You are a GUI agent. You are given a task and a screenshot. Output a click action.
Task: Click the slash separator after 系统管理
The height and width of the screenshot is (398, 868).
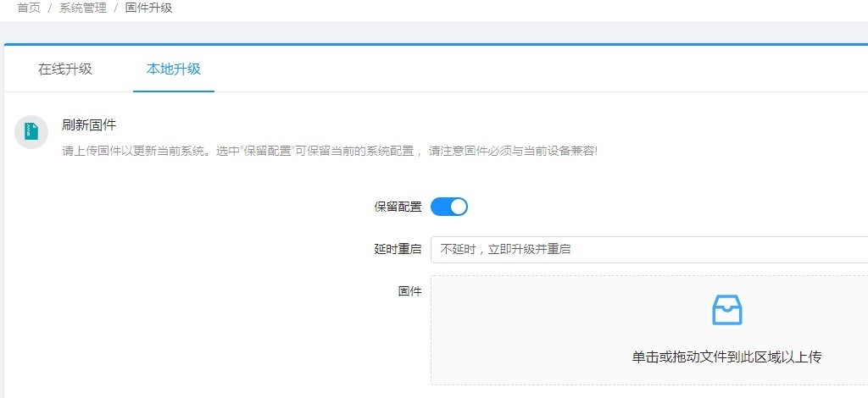click(x=115, y=8)
